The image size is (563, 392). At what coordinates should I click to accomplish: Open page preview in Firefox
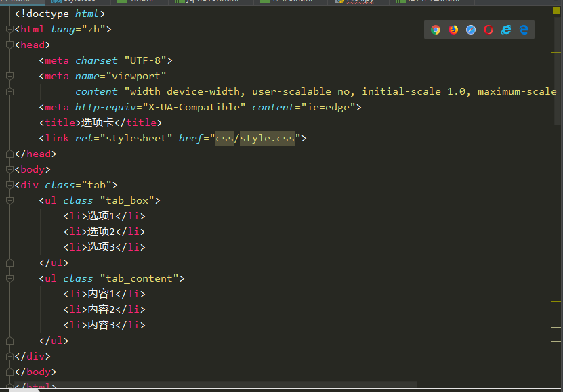(x=453, y=30)
